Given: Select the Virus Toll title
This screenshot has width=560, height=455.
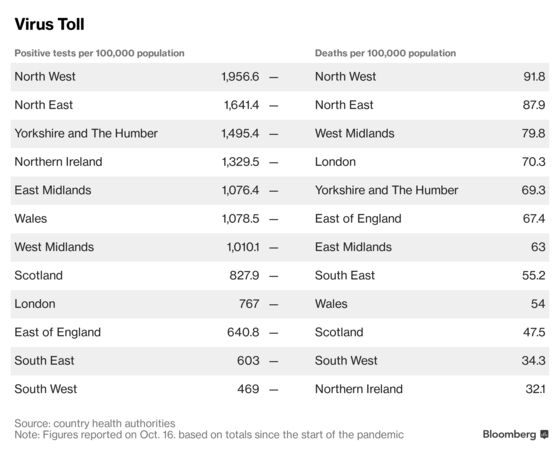Looking at the screenshot, I should coord(49,24).
